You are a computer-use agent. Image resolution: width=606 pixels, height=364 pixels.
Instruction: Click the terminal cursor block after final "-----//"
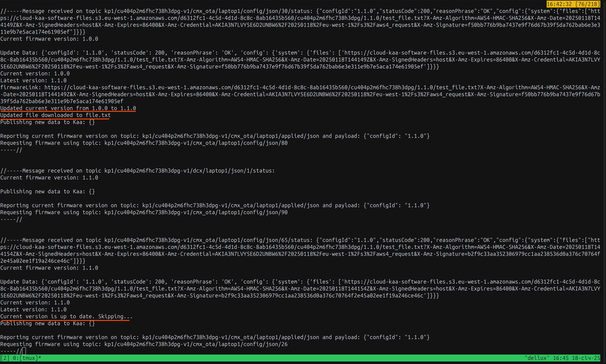[x=24, y=351]
